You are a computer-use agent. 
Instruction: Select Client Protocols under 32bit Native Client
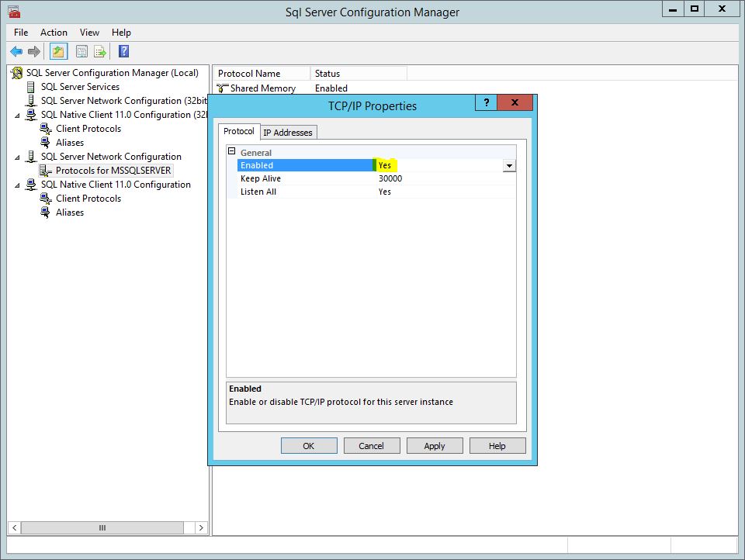click(x=88, y=129)
